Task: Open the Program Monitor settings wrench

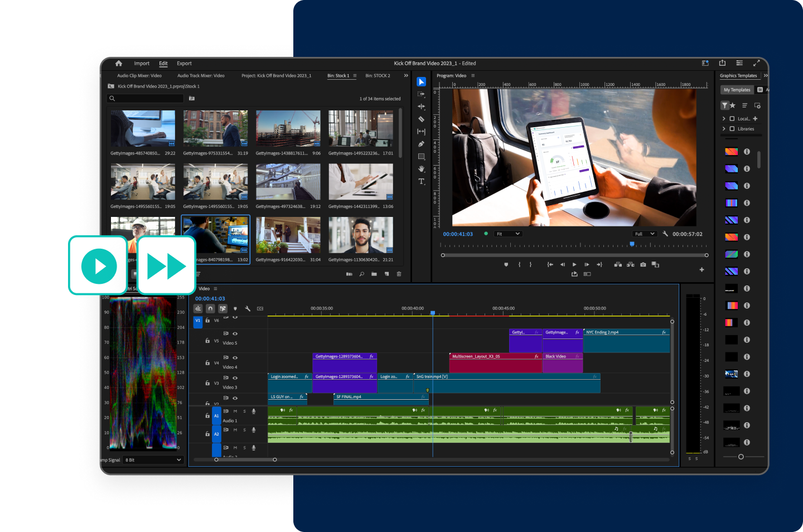Action: click(x=665, y=234)
